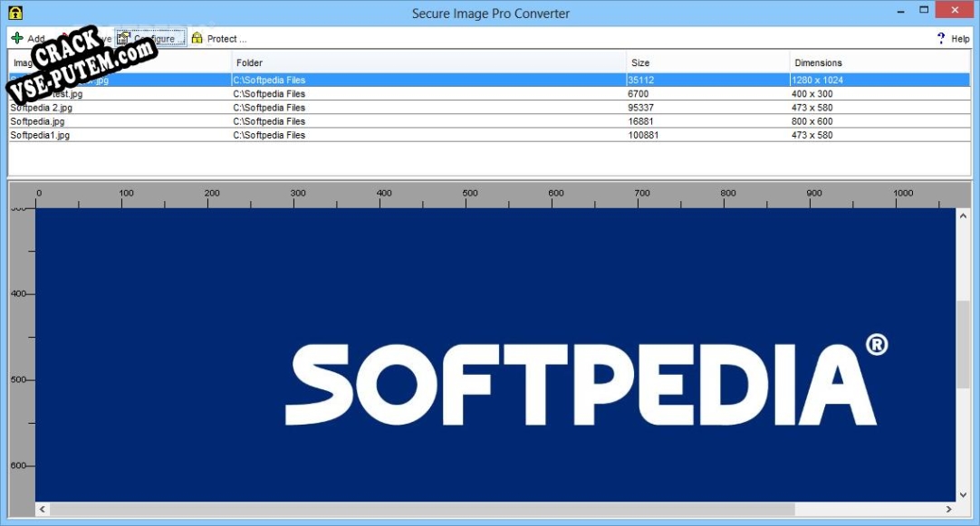Click size value 35112
This screenshot has width=980, height=526.
(x=640, y=80)
